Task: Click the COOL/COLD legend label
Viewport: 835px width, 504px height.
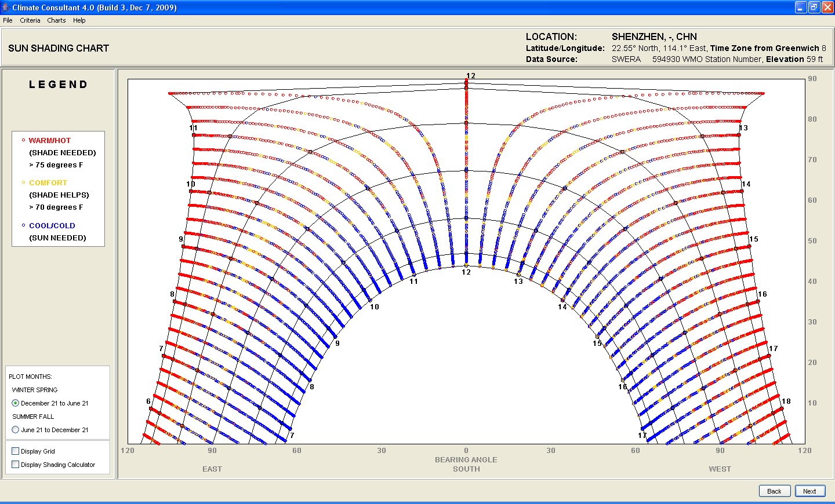Action: click(x=52, y=226)
